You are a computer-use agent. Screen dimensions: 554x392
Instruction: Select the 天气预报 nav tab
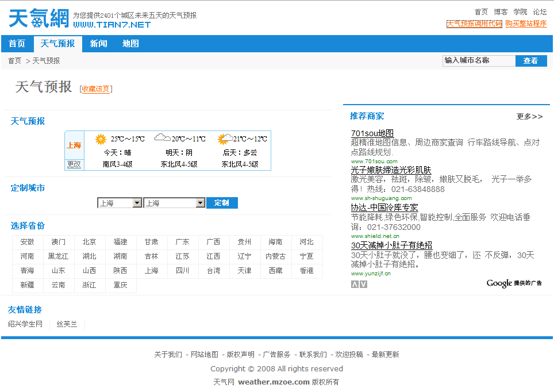57,44
